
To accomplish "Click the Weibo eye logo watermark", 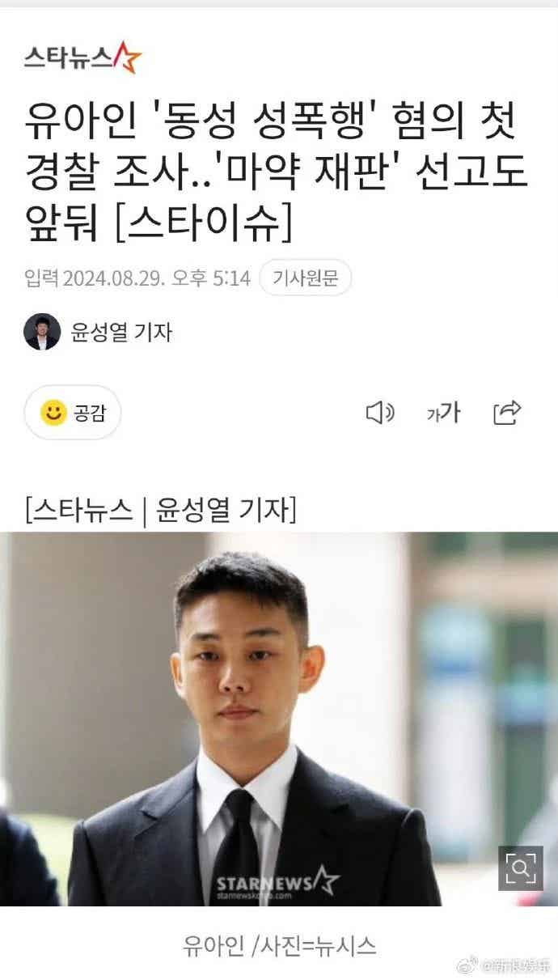I will point(469,965).
